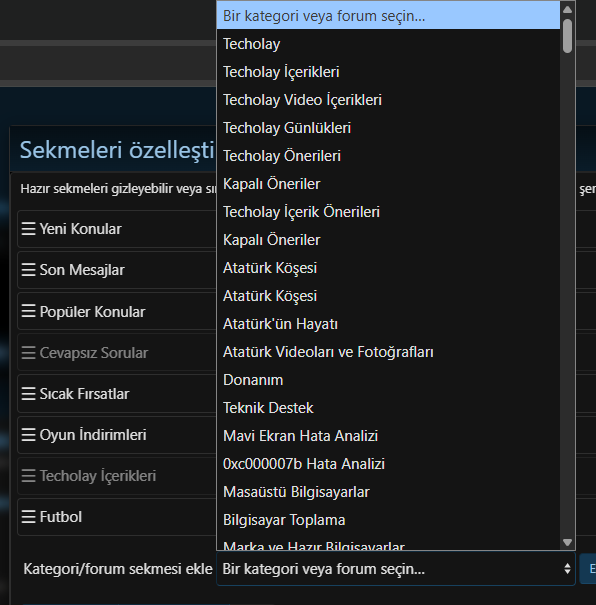The image size is (596, 605).
Task: Pick 'Techolay Günlükleri' option
Action: coord(388,128)
